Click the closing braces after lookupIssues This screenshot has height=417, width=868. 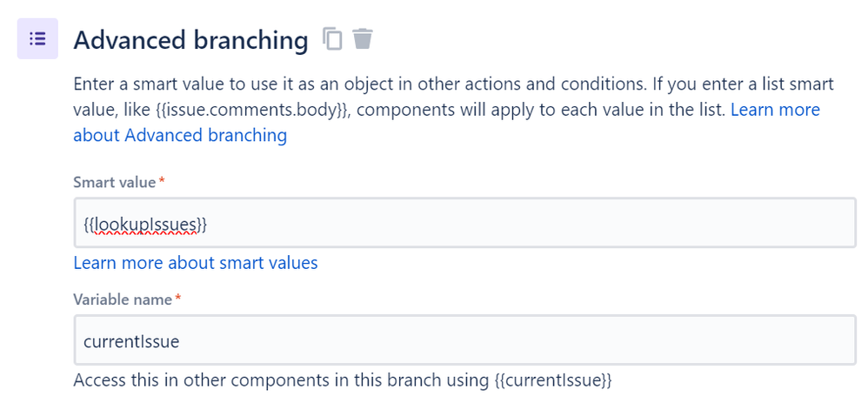coord(203,225)
